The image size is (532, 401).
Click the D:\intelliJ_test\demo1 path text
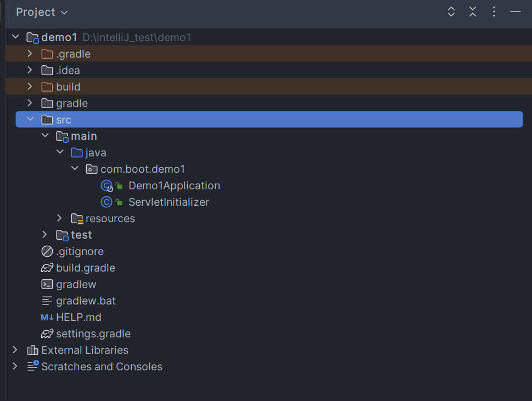(137, 37)
